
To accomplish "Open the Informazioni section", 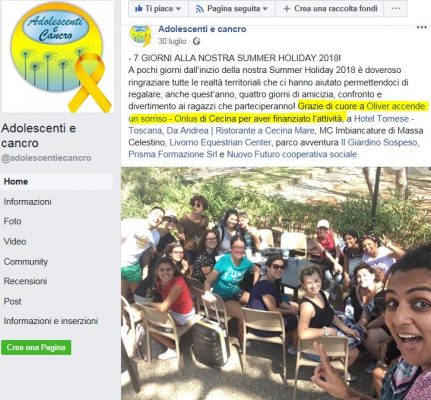I will 28,202.
